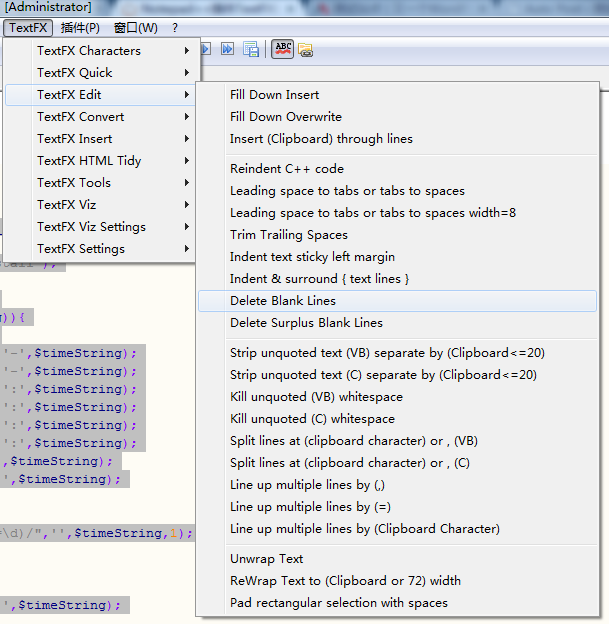Expand the TextFX Tools submenu

100,183
